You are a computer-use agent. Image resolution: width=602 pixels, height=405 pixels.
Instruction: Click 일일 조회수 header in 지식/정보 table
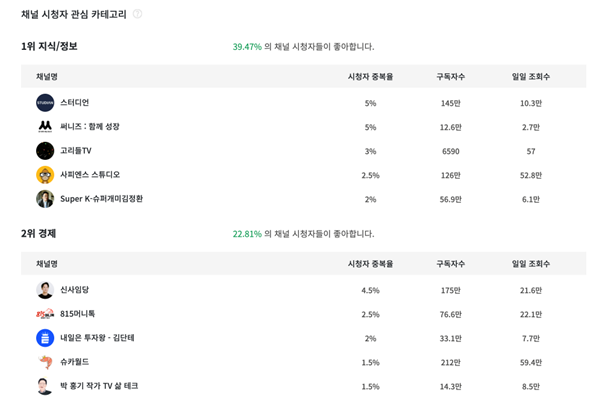(x=531, y=77)
